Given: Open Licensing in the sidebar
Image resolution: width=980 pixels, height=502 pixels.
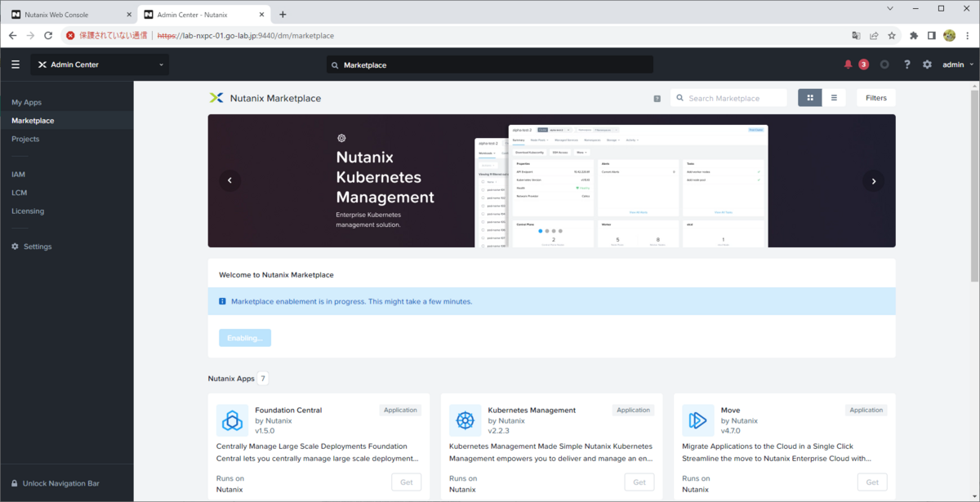Looking at the screenshot, I should point(28,211).
